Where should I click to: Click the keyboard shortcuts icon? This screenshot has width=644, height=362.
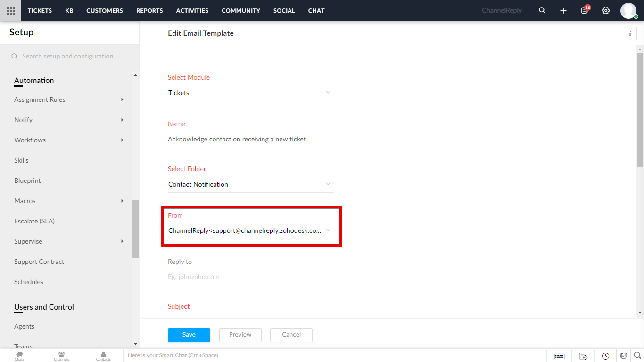[559, 356]
